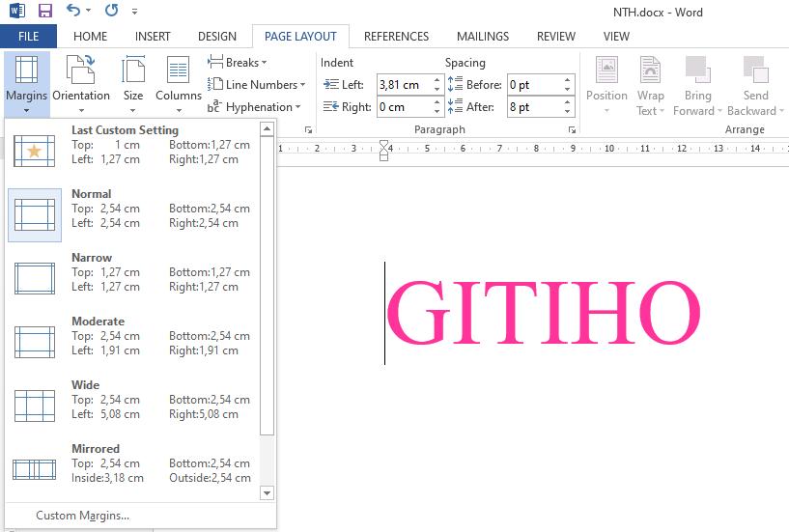Switch to the REVIEW tab
This screenshot has height=532, width=789.
[556, 37]
